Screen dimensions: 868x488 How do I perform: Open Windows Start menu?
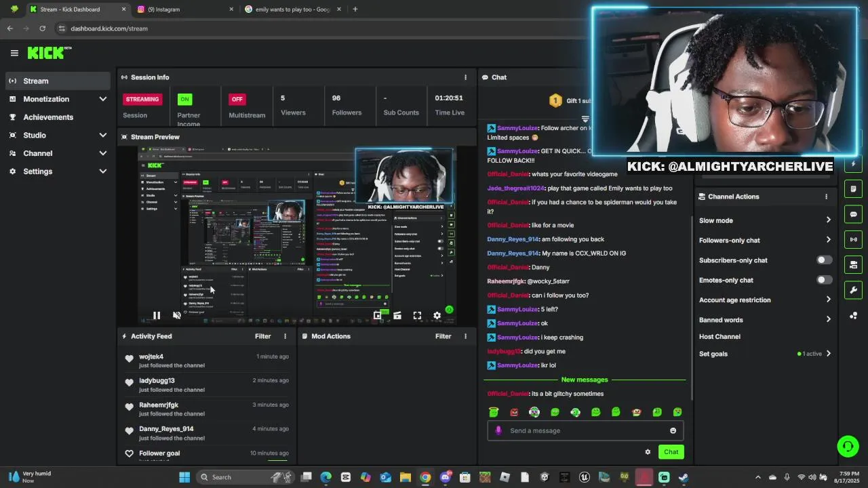pyautogui.click(x=184, y=477)
